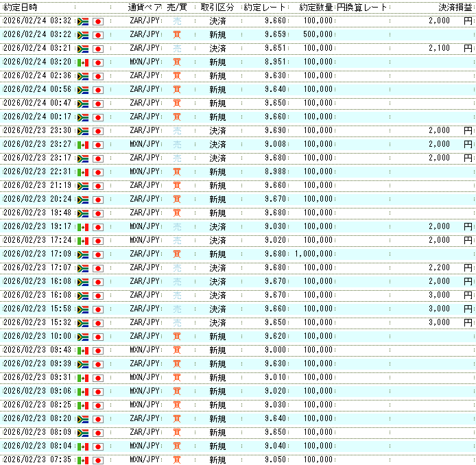This screenshot has width=476, height=465.
Task: Select the 取引区分 column header
Action: (x=217, y=7)
